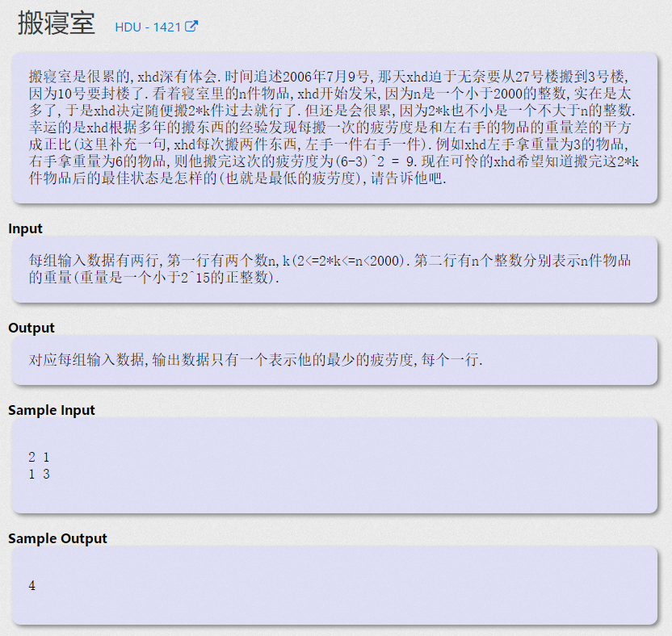Click the Sample Output heading

57,538
